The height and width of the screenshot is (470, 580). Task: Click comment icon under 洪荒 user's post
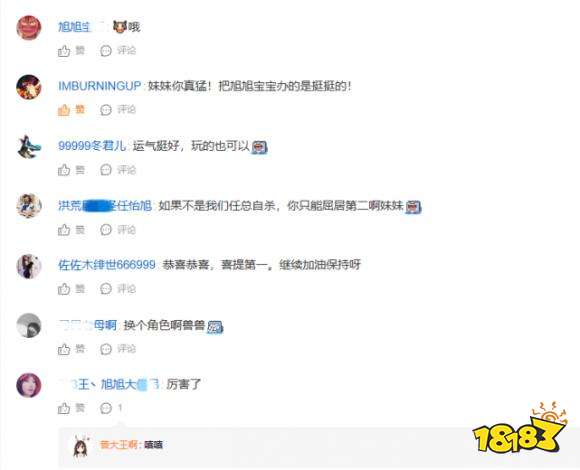click(118, 230)
